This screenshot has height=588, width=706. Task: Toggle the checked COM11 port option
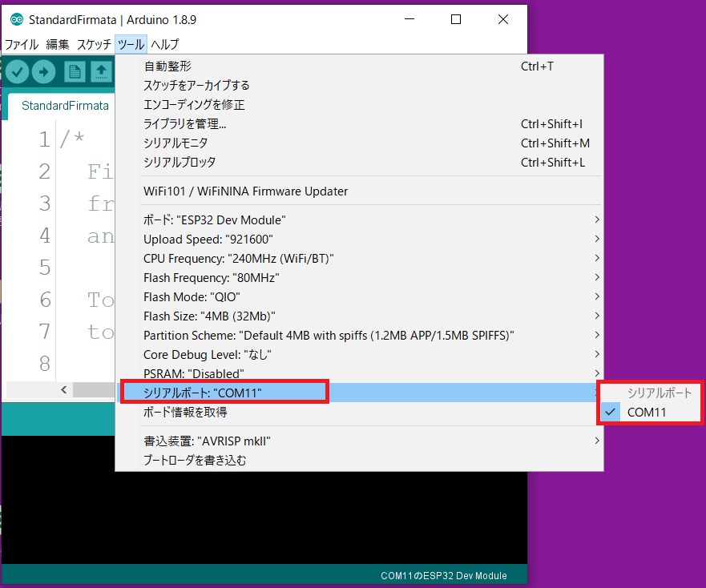650,412
